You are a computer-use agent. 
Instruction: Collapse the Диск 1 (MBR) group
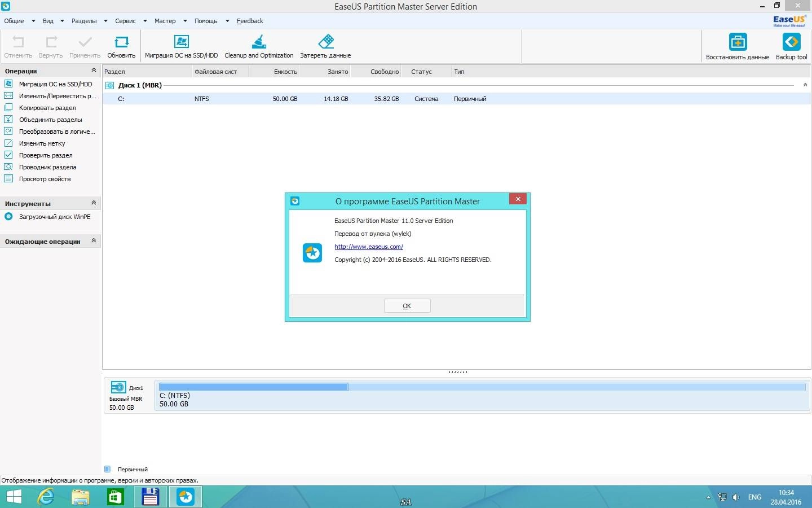[805, 85]
